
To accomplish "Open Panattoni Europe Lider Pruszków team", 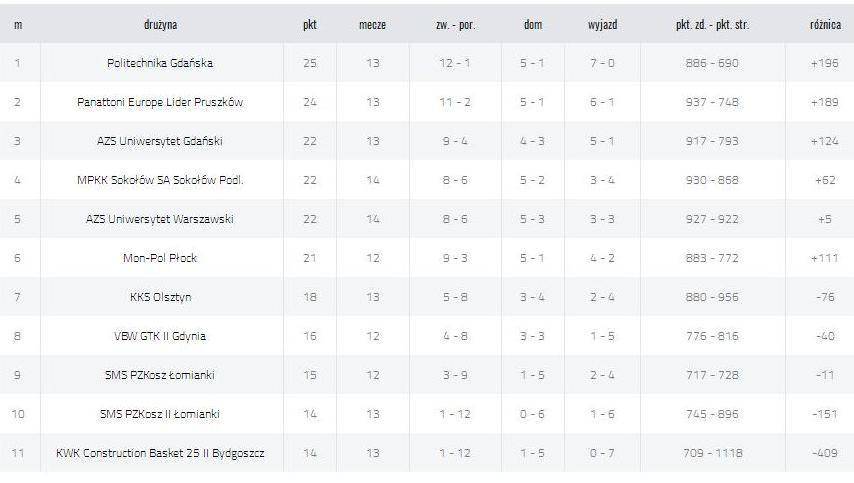I will click(x=160, y=102).
